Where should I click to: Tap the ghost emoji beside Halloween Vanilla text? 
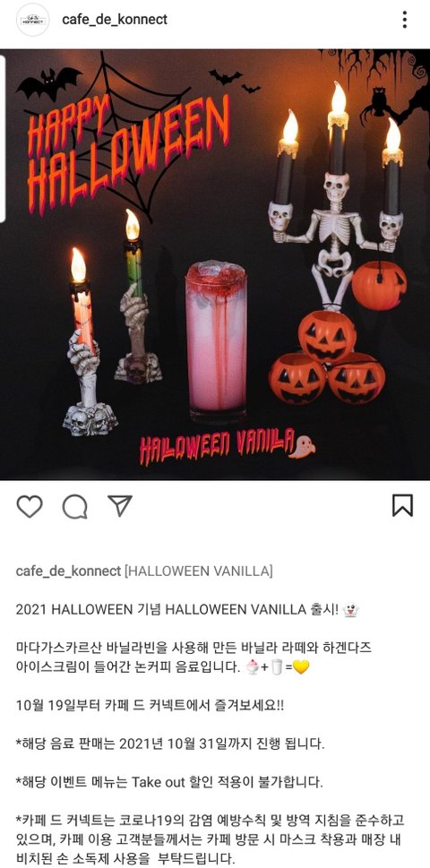coord(302,446)
